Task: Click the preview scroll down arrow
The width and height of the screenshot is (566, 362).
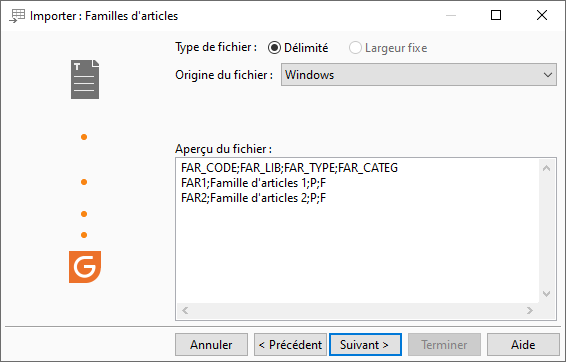Action: [547, 294]
